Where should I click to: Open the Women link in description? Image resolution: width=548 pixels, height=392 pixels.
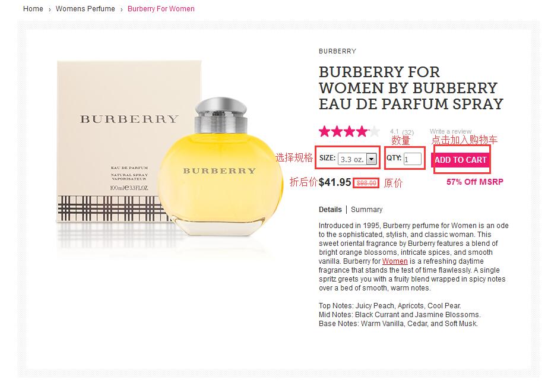click(x=395, y=261)
